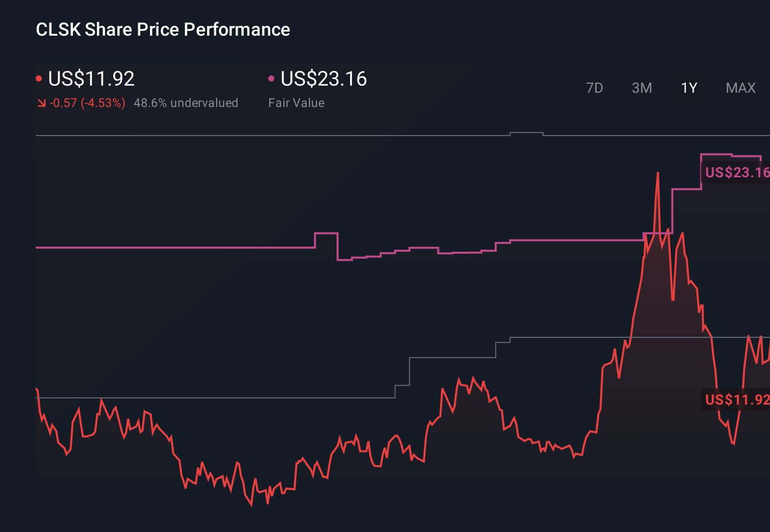Click the highest spike of the red price line
The width and height of the screenshot is (770, 532).
click(x=658, y=174)
